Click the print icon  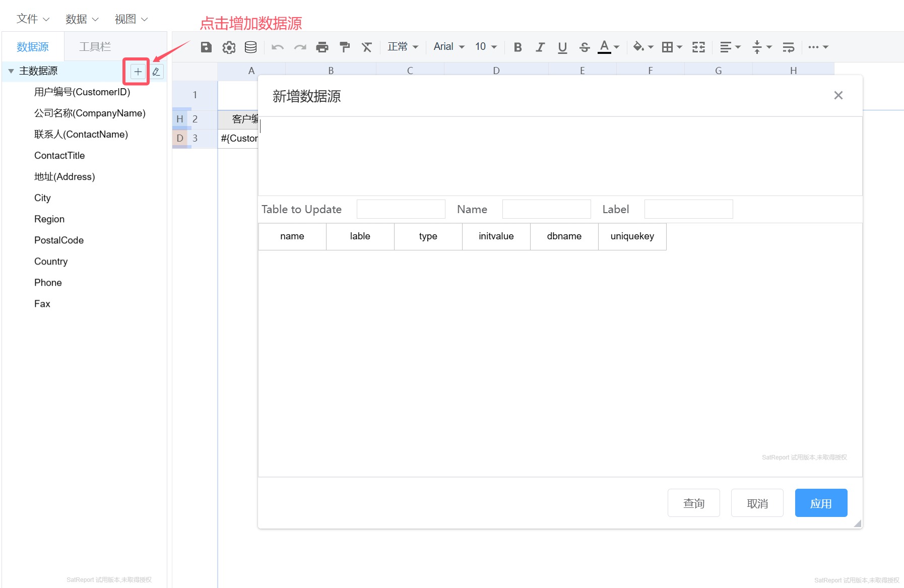pyautogui.click(x=322, y=47)
